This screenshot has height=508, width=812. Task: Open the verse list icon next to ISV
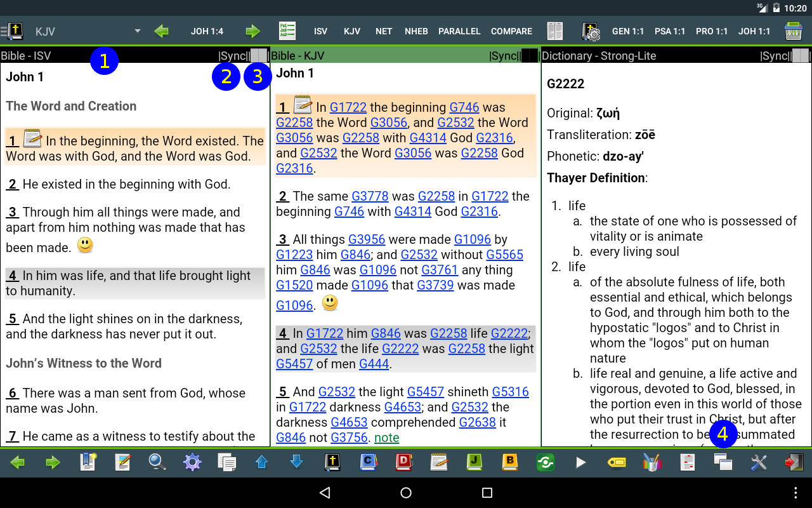(287, 31)
